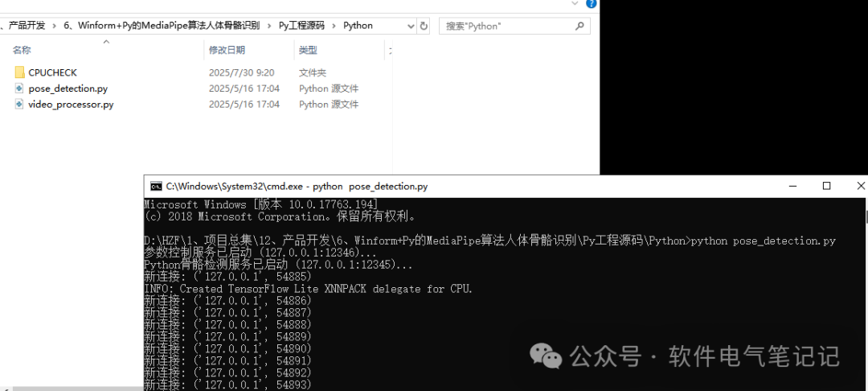Click pose_detection.py's Python 源文件 type cell
The height and width of the screenshot is (391, 868).
coord(329,88)
